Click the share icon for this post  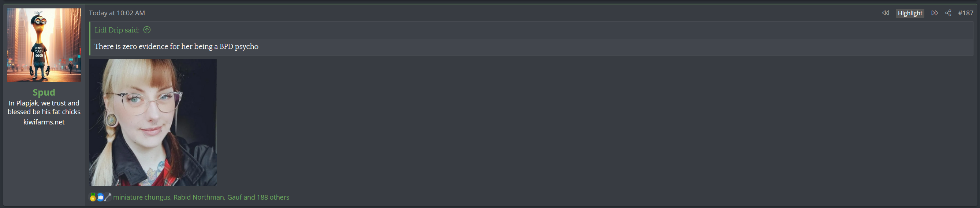click(948, 13)
